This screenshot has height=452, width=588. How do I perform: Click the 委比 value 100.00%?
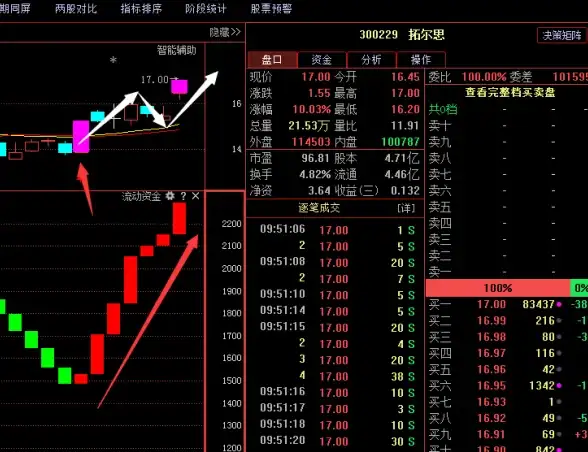[x=484, y=77]
